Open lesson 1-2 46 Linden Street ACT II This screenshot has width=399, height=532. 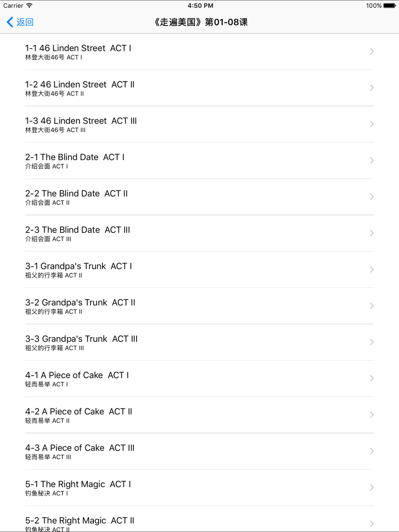[199, 88]
